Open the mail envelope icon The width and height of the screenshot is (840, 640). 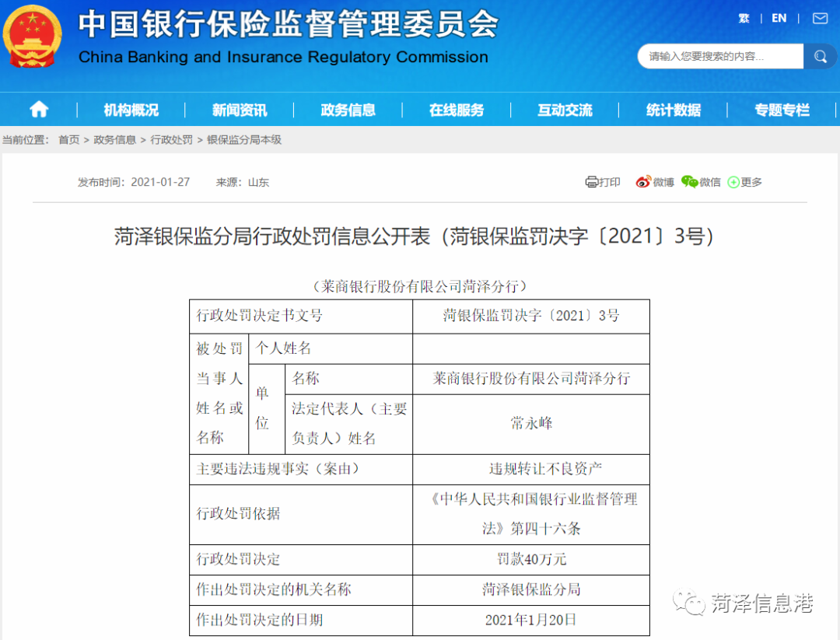coord(821,19)
